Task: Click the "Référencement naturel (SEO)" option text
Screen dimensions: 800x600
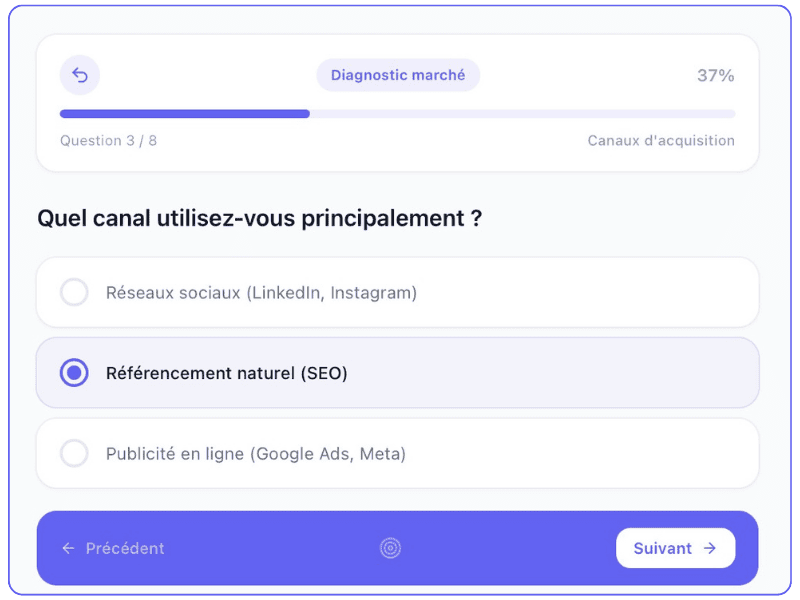Action: 226,373
